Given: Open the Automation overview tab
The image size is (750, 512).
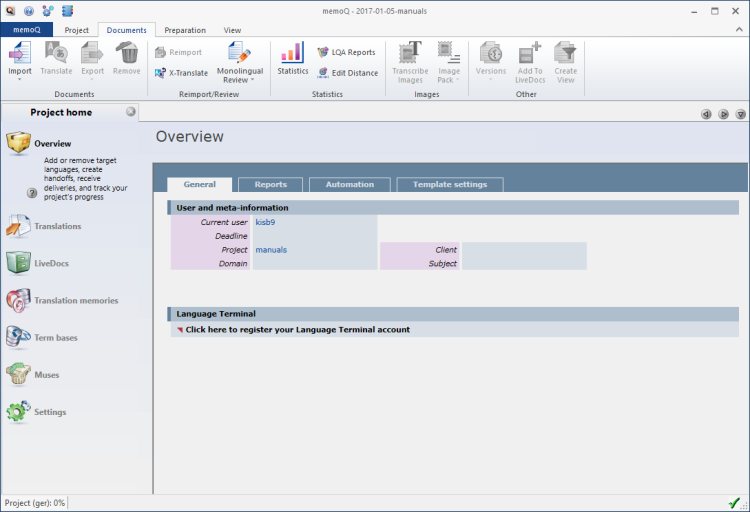Looking at the screenshot, I should (350, 184).
